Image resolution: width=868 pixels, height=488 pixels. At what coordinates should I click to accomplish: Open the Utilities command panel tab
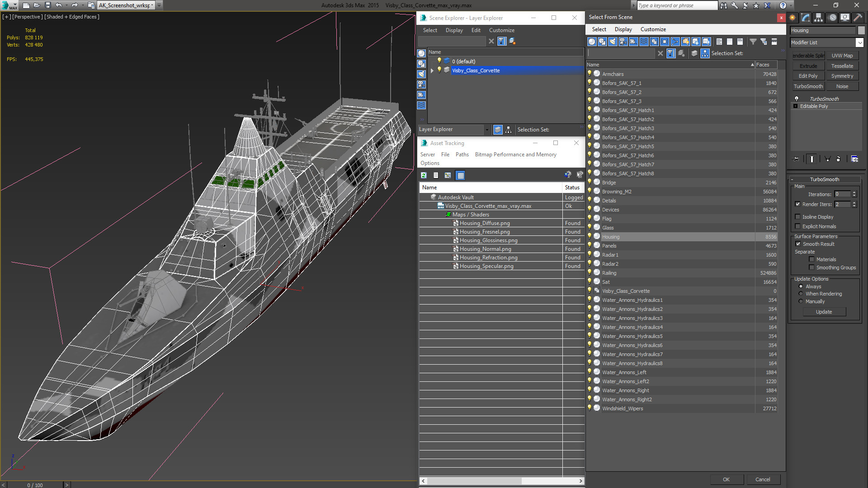coord(858,18)
